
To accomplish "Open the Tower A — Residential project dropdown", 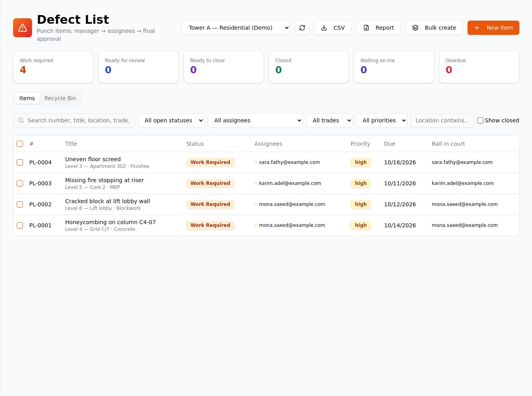I will click(236, 28).
